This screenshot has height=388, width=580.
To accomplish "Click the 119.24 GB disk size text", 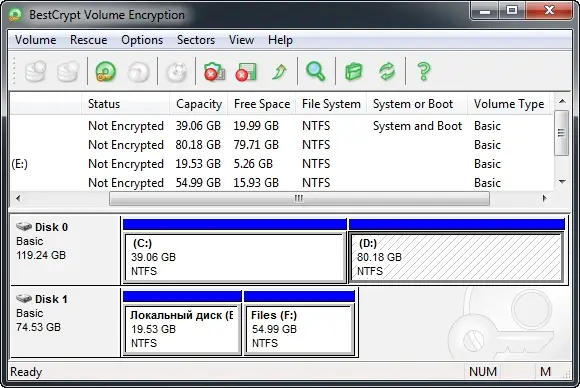I will [x=41, y=255].
